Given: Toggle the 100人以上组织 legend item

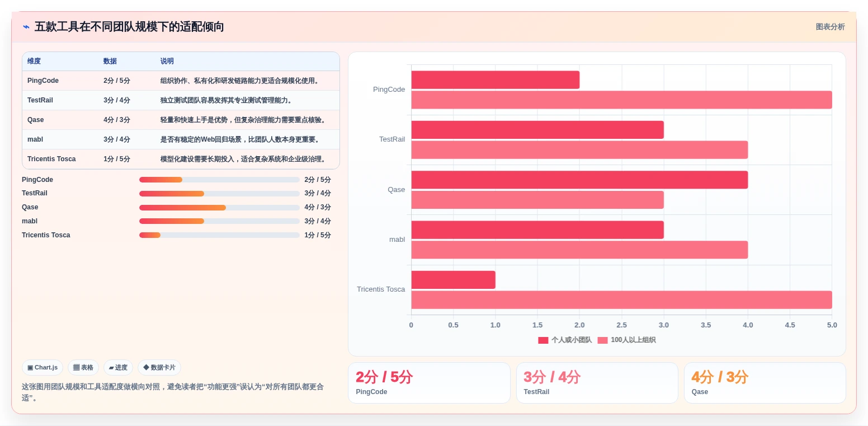Looking at the screenshot, I should [x=626, y=340].
